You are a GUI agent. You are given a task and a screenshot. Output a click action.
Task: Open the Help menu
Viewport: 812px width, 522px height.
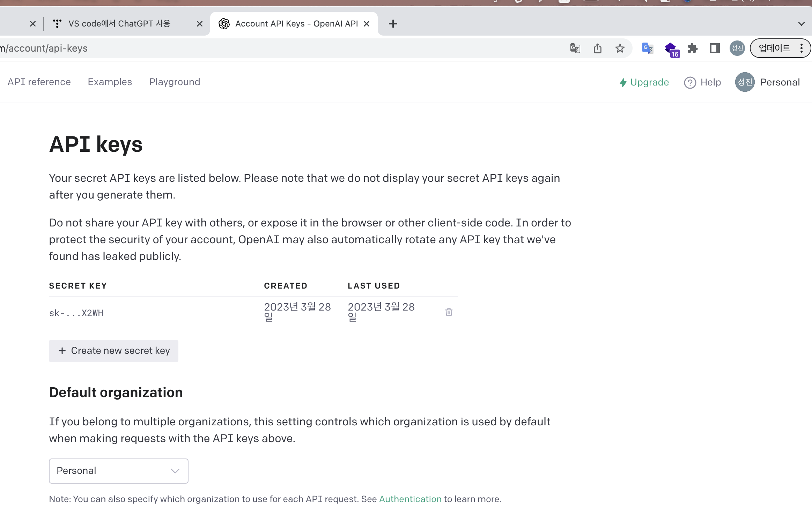point(702,82)
